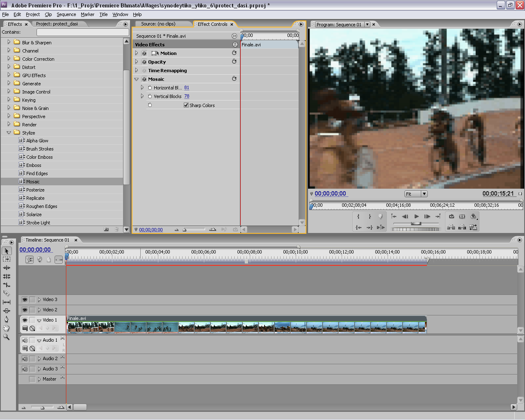Open the Program Sequence 01 dropdown
The height and width of the screenshot is (420, 525).
click(367, 25)
